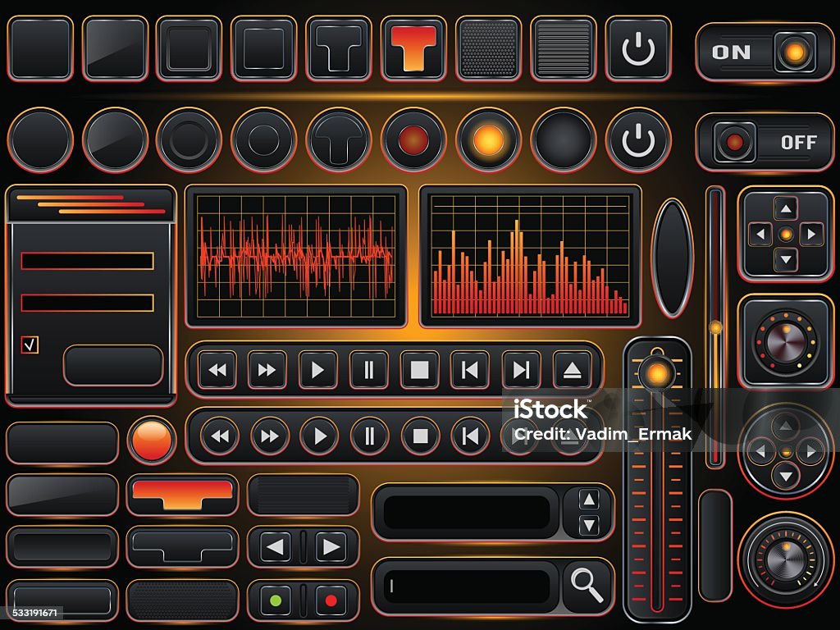
Task: Click the waveform oscilloscope display
Action: point(296,257)
